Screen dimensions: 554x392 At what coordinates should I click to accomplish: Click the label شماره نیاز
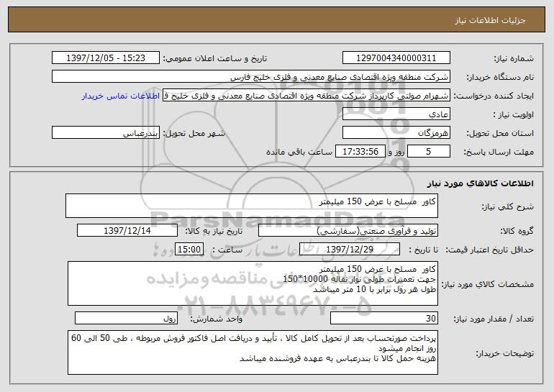point(514,59)
